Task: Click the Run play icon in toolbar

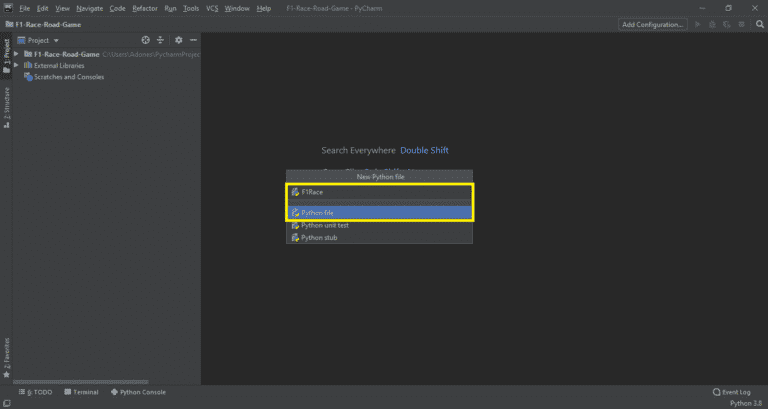Action: 698,24
